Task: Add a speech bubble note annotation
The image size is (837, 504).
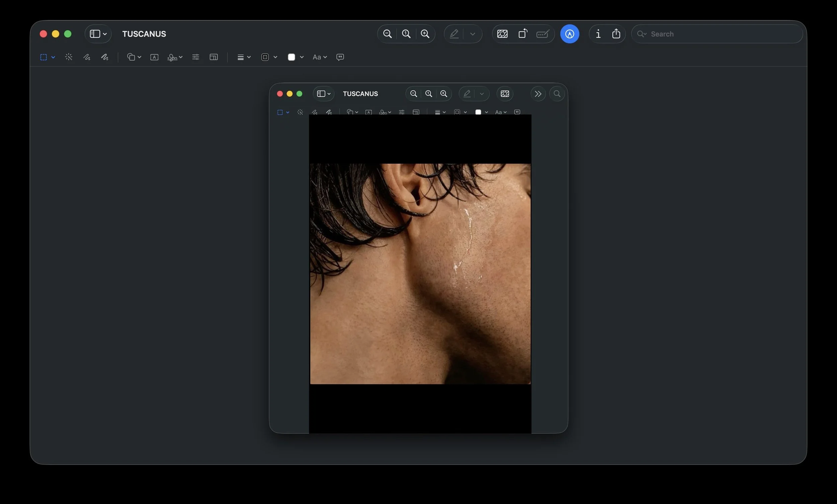Action: (340, 57)
